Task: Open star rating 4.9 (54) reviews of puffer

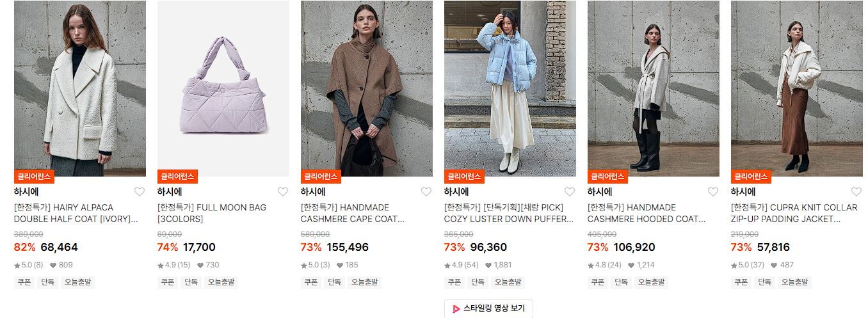Action: coord(462,265)
